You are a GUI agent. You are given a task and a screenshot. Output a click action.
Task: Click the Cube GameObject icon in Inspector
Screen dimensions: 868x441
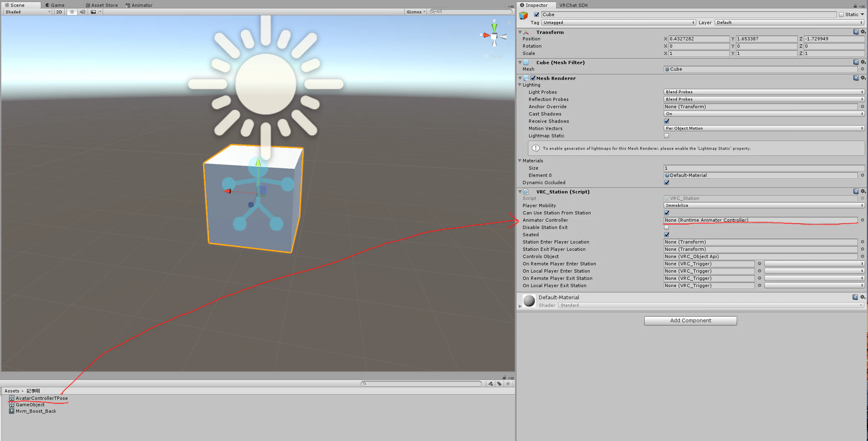click(523, 16)
